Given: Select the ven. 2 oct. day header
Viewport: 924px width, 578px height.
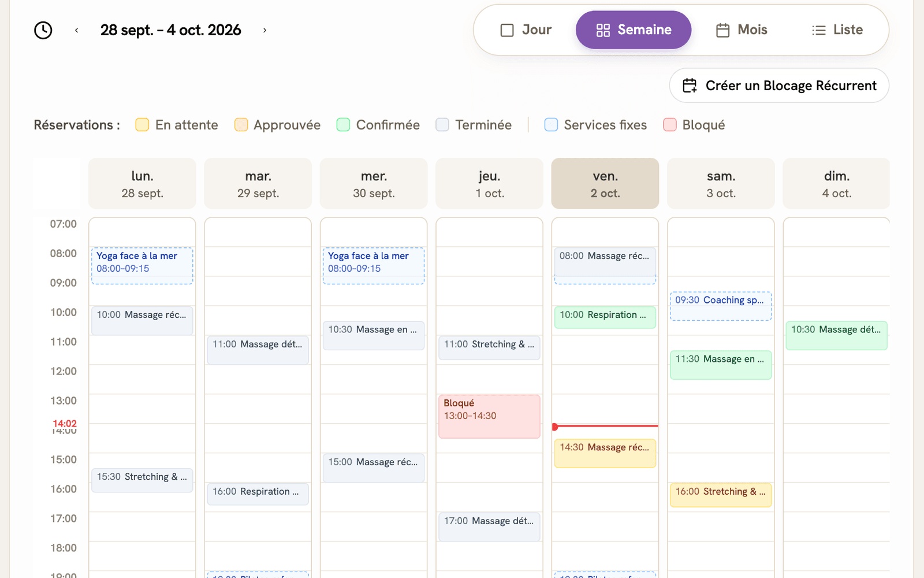Looking at the screenshot, I should point(605,184).
